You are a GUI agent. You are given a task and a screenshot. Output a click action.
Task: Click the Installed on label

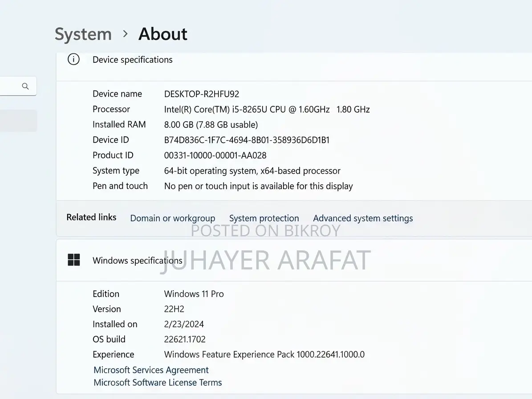pyautogui.click(x=115, y=324)
